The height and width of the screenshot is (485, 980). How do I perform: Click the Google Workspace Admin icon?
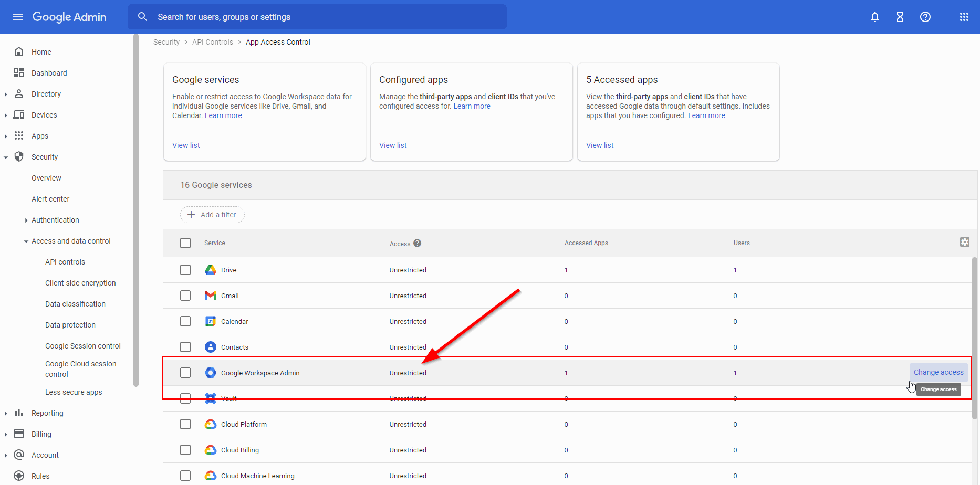pyautogui.click(x=210, y=372)
